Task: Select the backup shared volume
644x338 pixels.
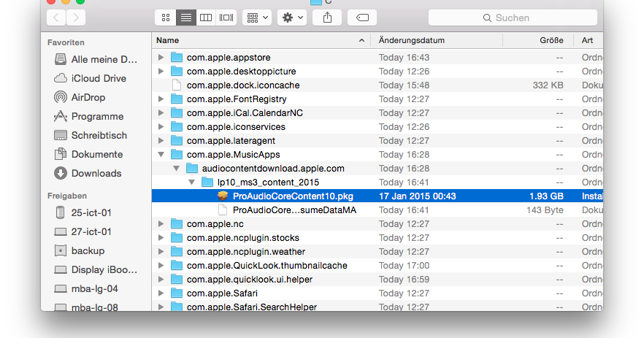Action: tap(80, 250)
